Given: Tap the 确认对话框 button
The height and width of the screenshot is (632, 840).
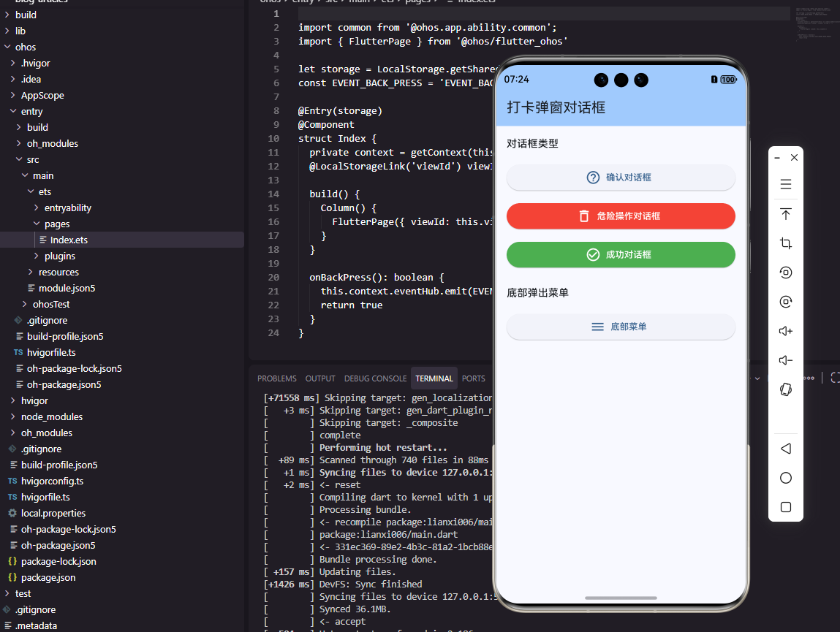Looking at the screenshot, I should [x=621, y=178].
